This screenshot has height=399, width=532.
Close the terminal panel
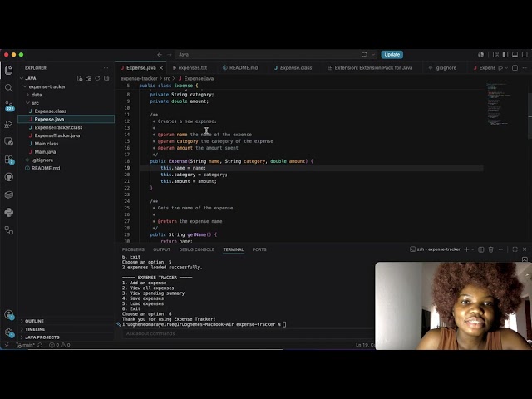pyautogui.click(x=525, y=249)
